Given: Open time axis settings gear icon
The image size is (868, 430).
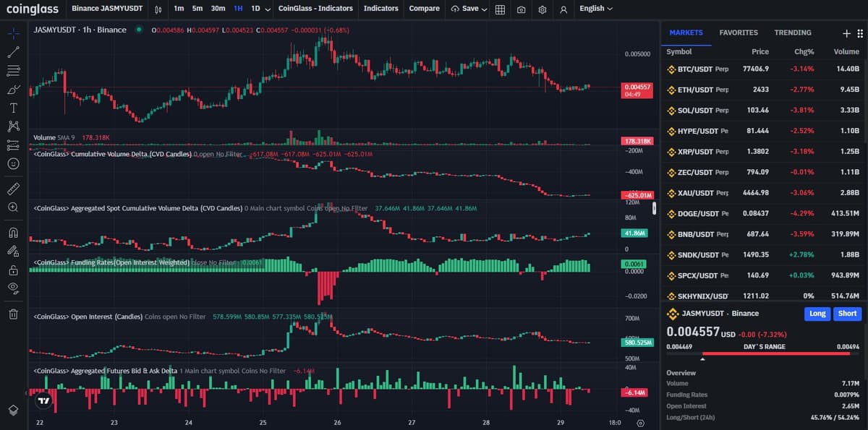Looking at the screenshot, I should point(640,423).
